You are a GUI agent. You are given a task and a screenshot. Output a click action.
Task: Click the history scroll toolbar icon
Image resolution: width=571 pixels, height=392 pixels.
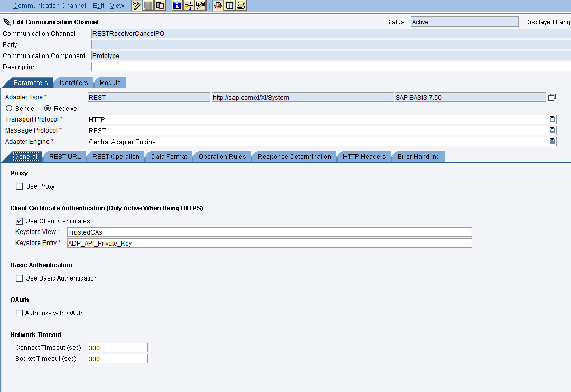pyautogui.click(x=241, y=5)
